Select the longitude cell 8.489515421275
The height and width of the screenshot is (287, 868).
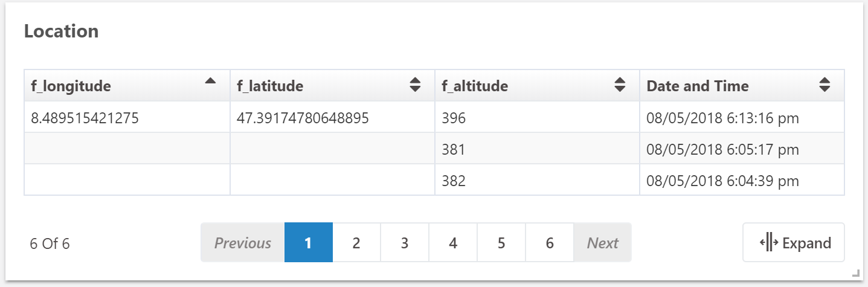click(x=85, y=118)
